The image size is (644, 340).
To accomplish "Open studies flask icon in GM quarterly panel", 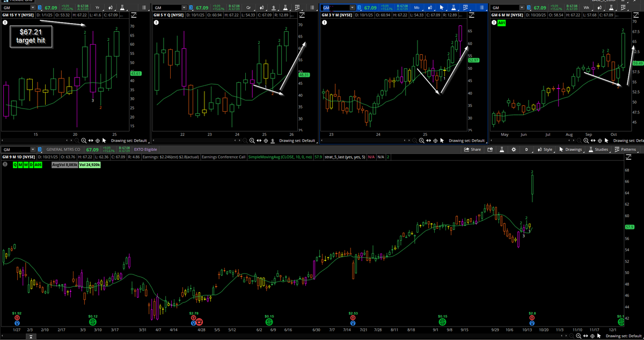I will pos(284,8).
